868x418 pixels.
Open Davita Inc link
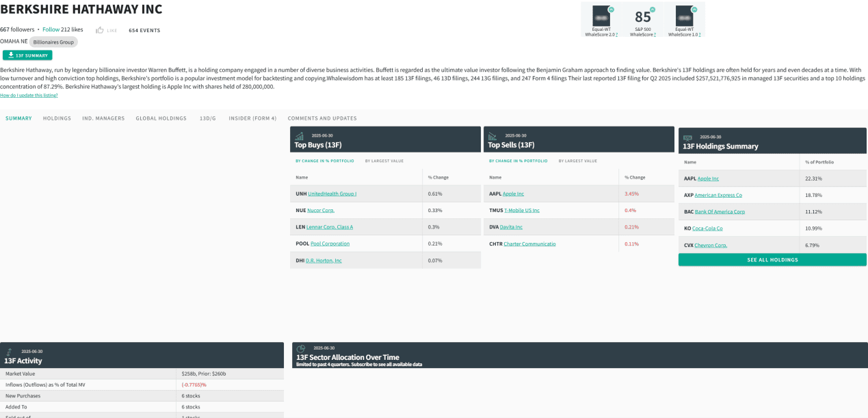[x=512, y=226]
